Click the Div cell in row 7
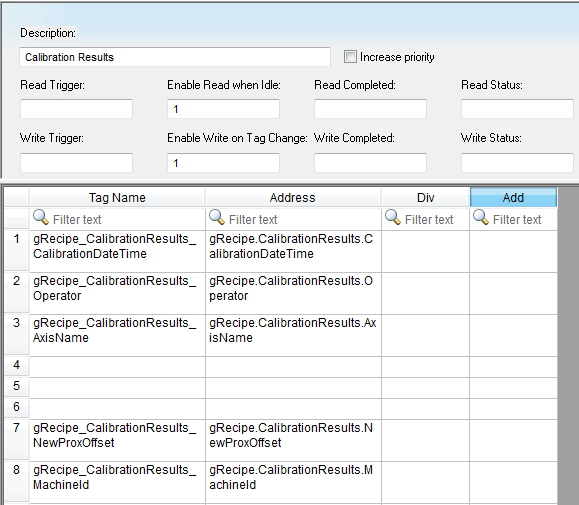The image size is (579, 505). pyautogui.click(x=425, y=440)
